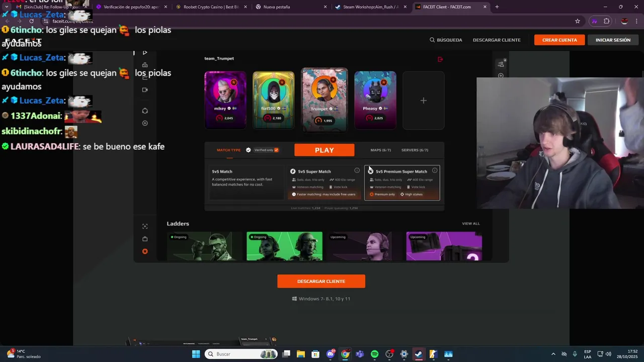Switch to the Servers (6/7) tab
Viewport: 644px width, 362px height.
[415, 150]
